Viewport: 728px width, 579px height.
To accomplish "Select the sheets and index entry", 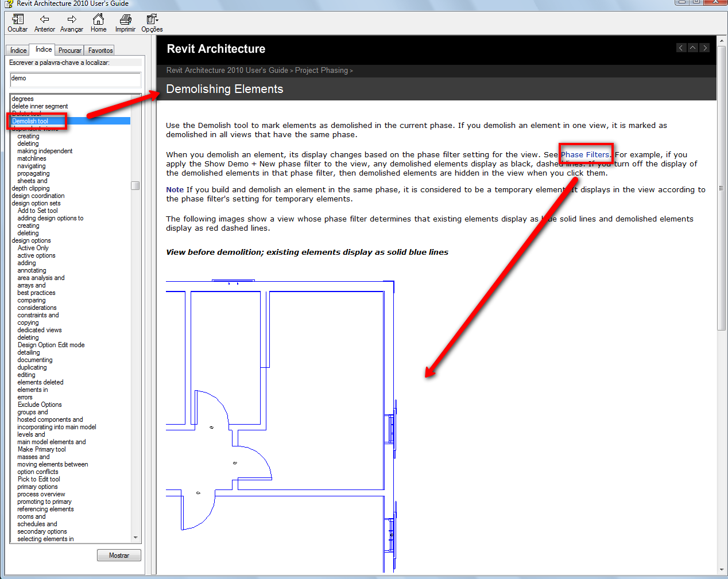I will coord(32,181).
